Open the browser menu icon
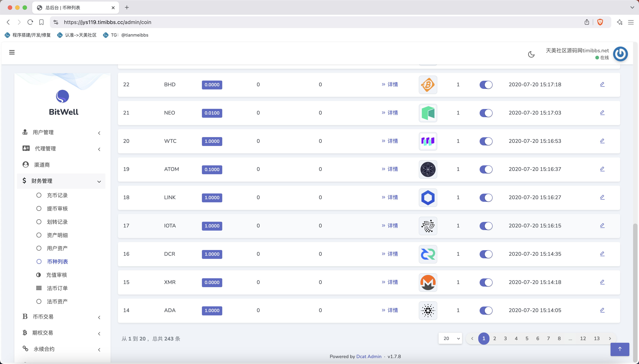 pos(631,22)
